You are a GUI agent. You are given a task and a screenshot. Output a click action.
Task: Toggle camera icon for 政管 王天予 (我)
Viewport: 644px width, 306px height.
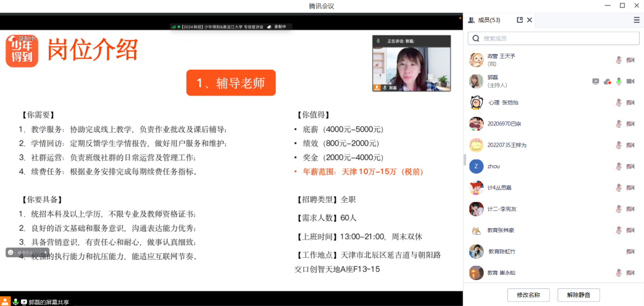[x=630, y=60]
